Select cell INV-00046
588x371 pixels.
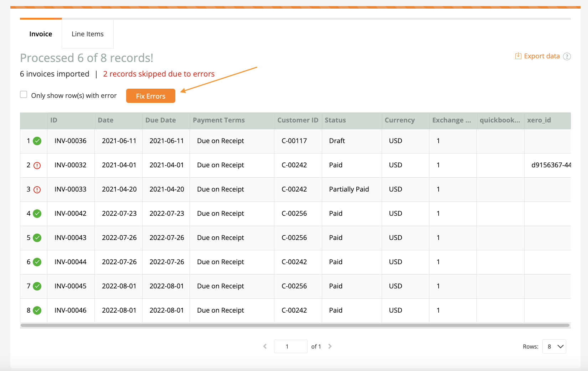pyautogui.click(x=71, y=310)
